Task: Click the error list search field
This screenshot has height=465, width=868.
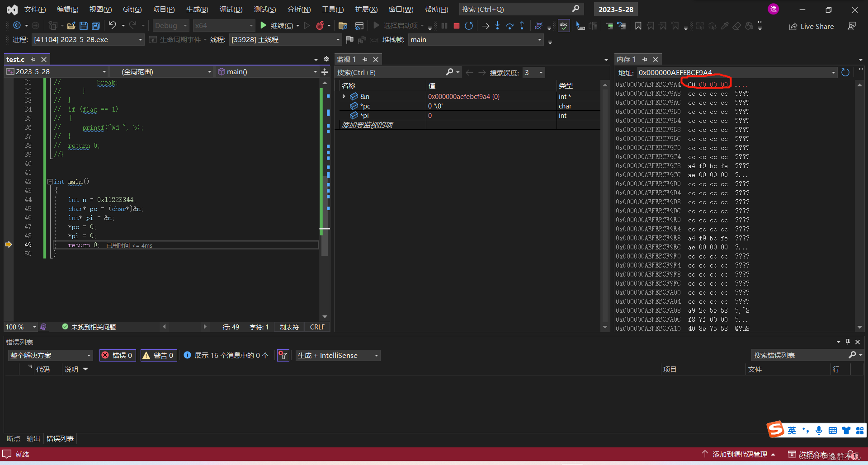Action: coord(800,356)
